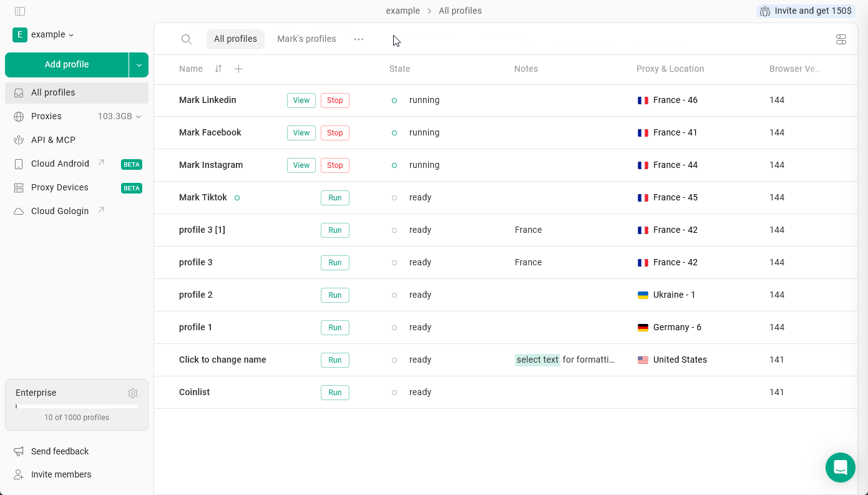
Task: Open the profile search magnifier icon
Action: [x=187, y=39]
